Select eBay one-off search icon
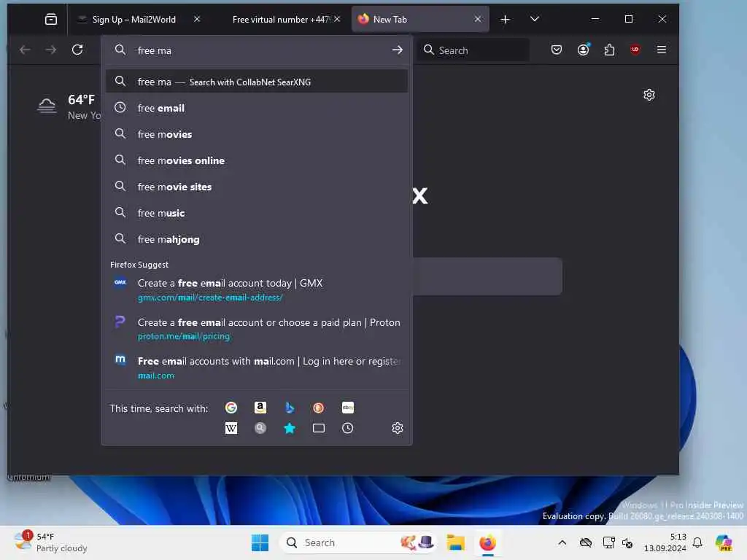The width and height of the screenshot is (747, 560). [348, 408]
